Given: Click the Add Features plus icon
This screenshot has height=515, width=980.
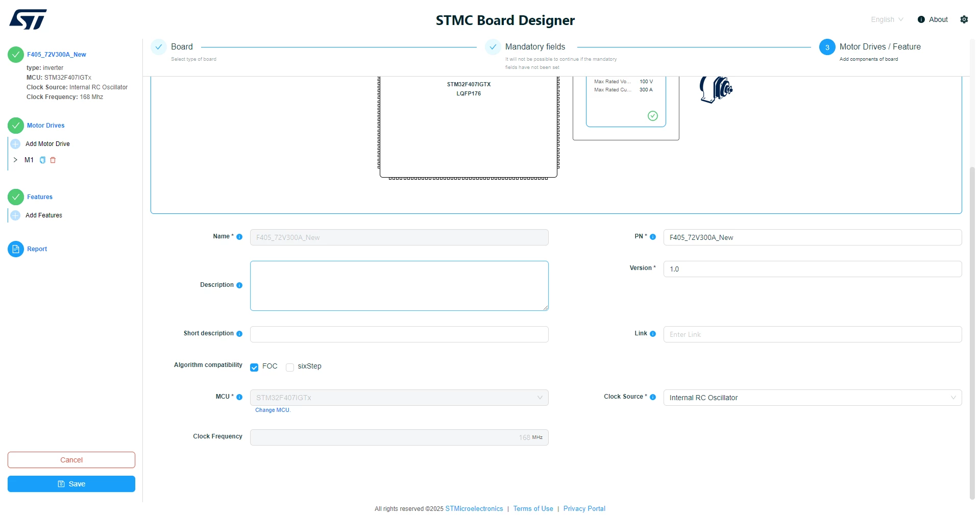Looking at the screenshot, I should tap(15, 215).
